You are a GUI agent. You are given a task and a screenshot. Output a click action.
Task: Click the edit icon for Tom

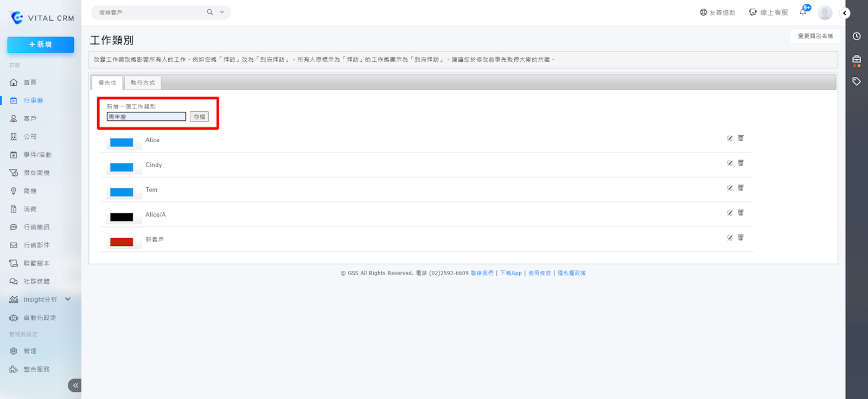tap(730, 188)
